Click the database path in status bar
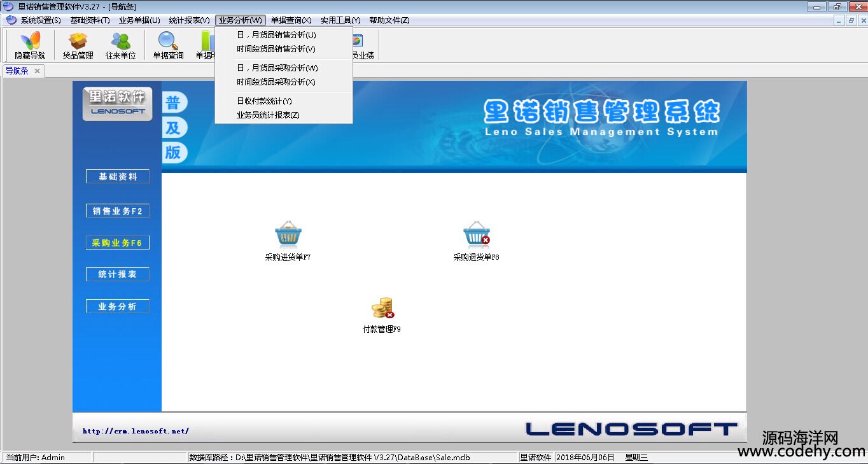This screenshot has width=868, height=464. coord(329,457)
